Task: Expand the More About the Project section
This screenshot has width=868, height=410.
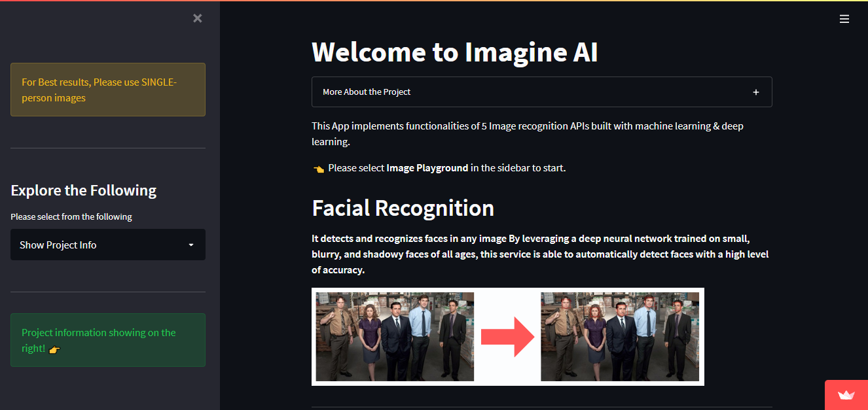Action: coord(367,92)
